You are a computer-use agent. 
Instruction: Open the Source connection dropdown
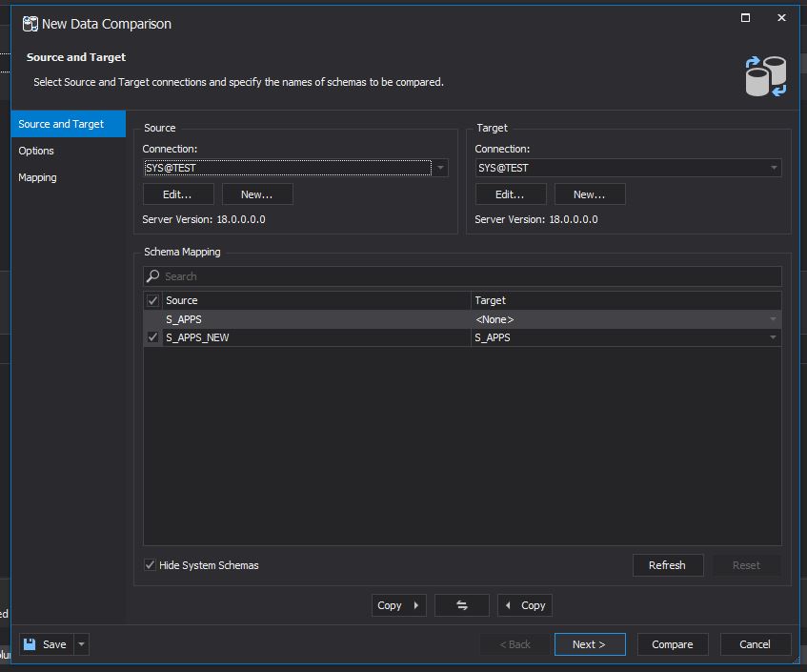439,168
